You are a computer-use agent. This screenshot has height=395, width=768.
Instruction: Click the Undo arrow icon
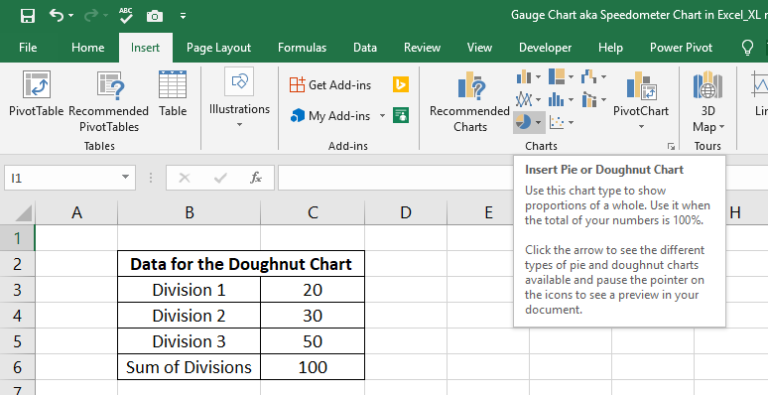click(x=56, y=15)
